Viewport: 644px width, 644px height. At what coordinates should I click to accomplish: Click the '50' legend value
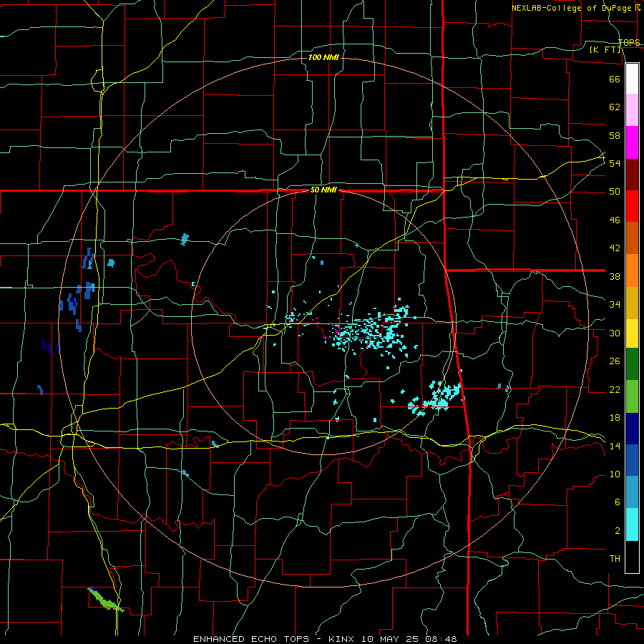pos(615,191)
